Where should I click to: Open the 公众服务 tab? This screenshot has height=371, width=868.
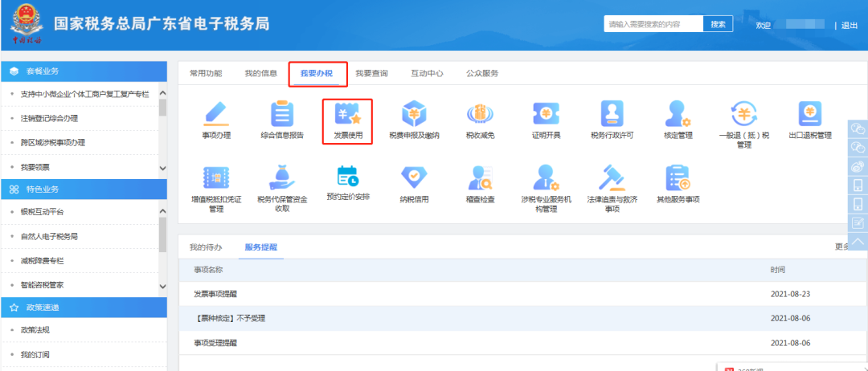click(x=482, y=73)
